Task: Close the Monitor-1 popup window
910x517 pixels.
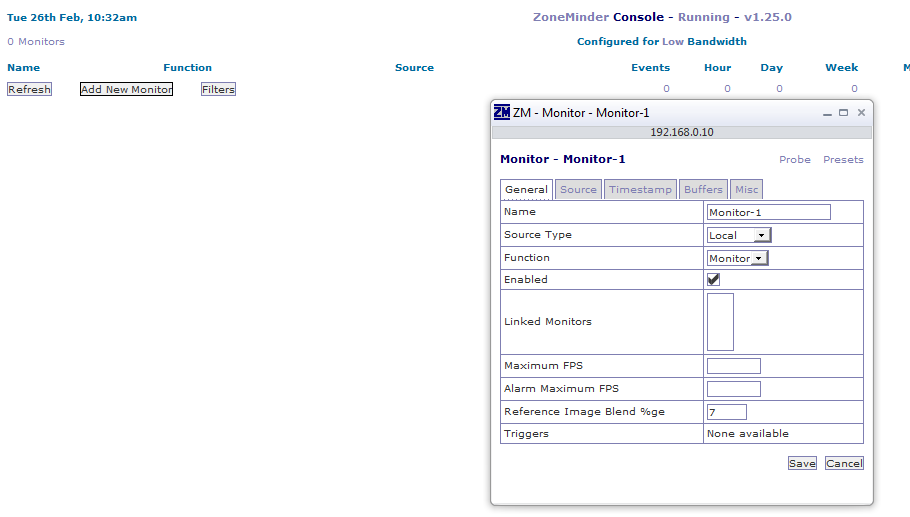Action: [861, 113]
